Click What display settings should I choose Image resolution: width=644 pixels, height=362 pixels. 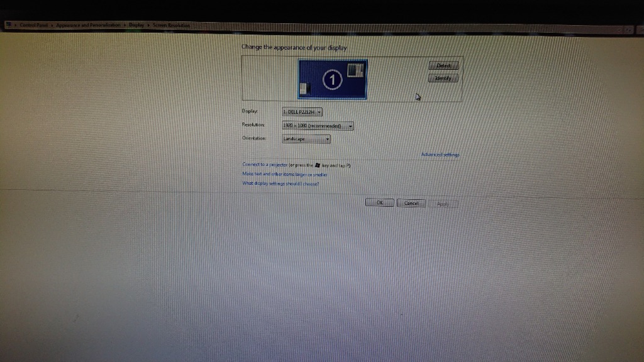279,184
